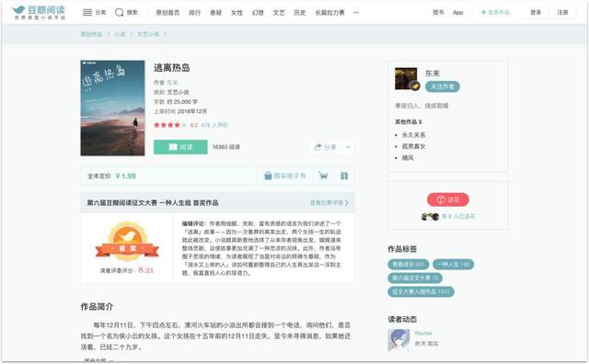Click the plus publish-work button

495,12
